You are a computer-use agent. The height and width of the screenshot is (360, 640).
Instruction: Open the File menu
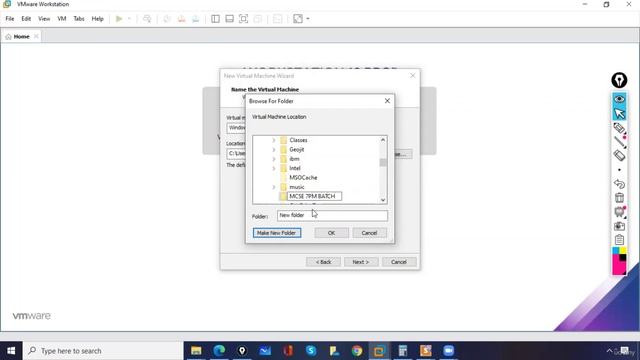click(x=10, y=19)
